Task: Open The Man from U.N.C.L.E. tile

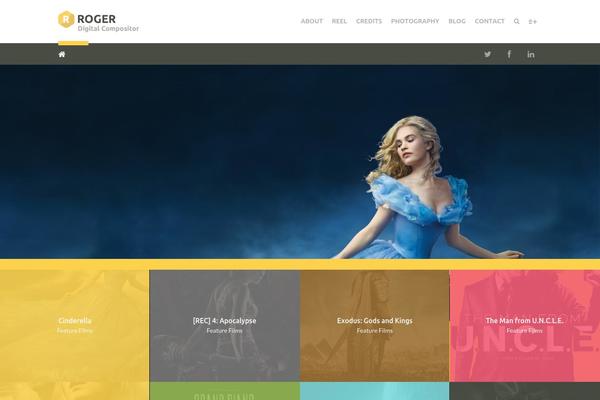Action: click(525, 326)
